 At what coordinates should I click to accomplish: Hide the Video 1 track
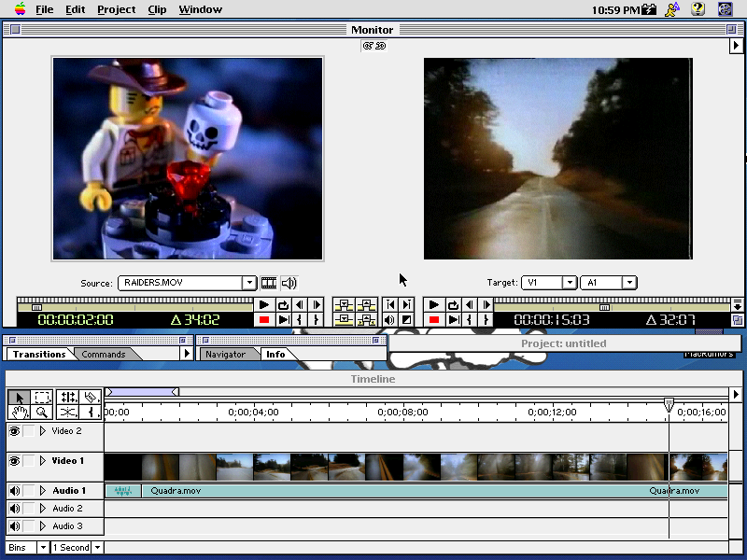click(x=14, y=461)
